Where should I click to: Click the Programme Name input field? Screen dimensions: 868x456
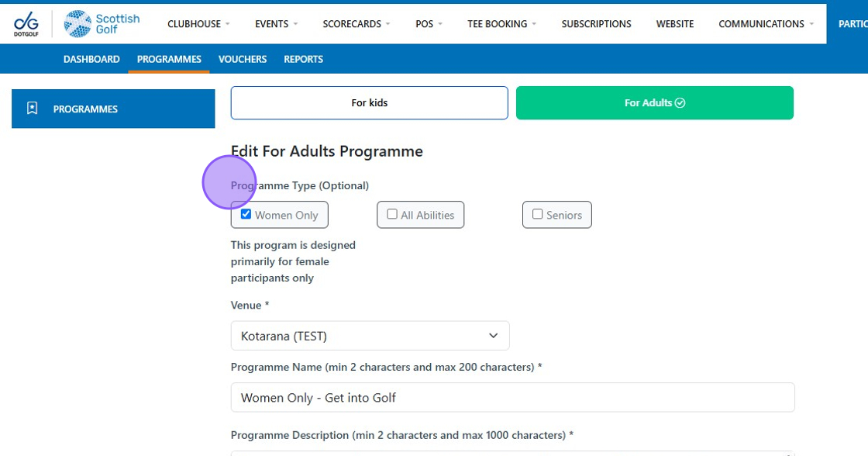512,397
